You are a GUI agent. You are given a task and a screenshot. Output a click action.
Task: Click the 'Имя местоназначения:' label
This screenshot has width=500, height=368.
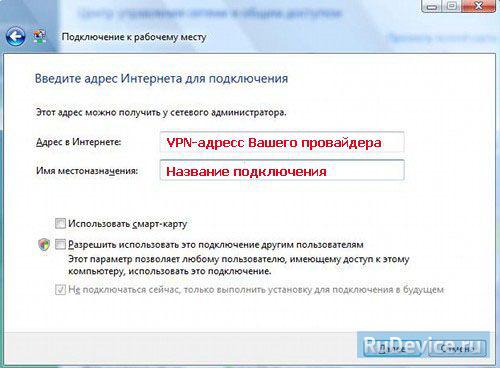coord(87,171)
